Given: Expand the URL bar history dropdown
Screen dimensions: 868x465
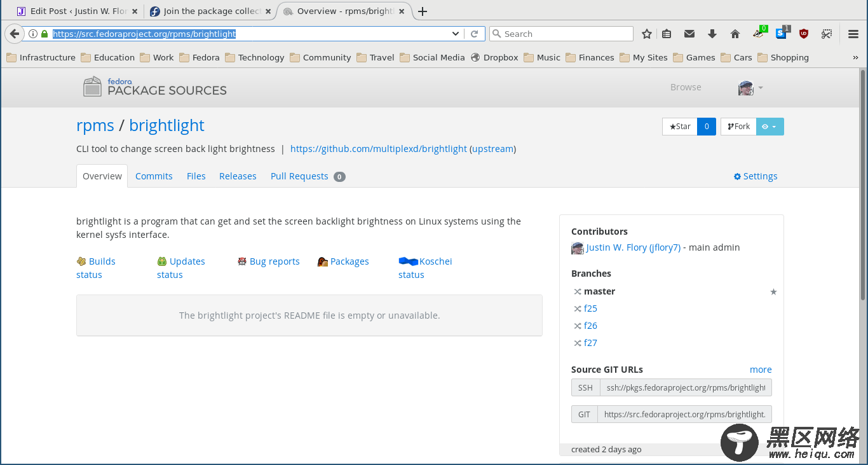Looking at the screenshot, I should pyautogui.click(x=456, y=34).
